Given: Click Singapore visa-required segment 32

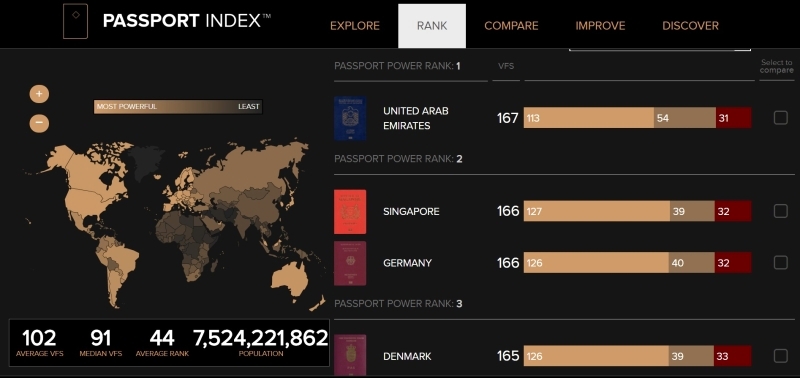Looking at the screenshot, I should [733, 211].
